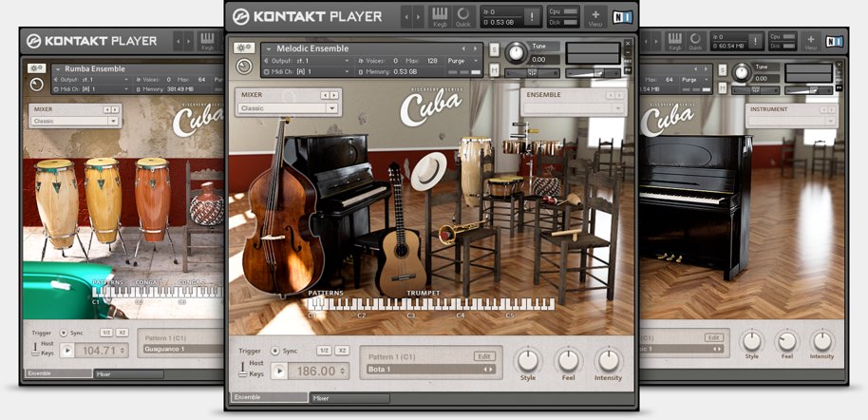
Task: Enable Sync radio button in center window
Action: (275, 351)
